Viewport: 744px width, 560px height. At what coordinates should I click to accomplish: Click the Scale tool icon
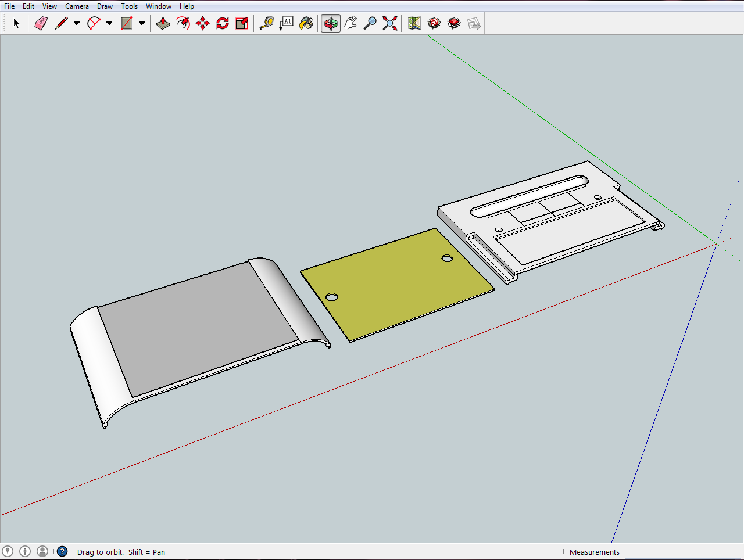[242, 23]
